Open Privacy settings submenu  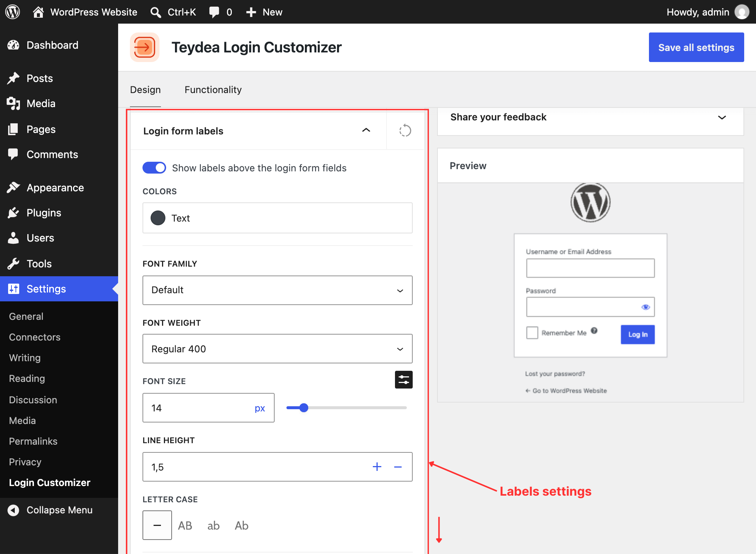click(x=25, y=462)
